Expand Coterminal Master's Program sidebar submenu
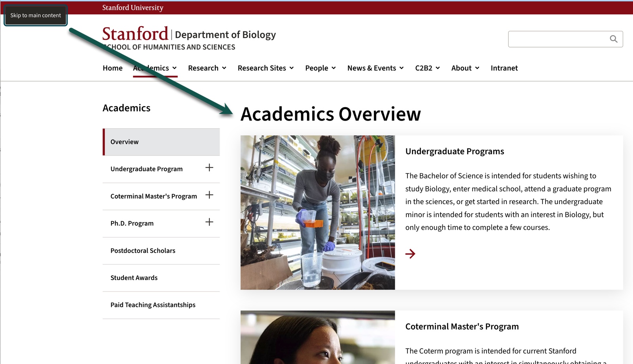Viewport: 633px width, 364px height. coord(209,195)
